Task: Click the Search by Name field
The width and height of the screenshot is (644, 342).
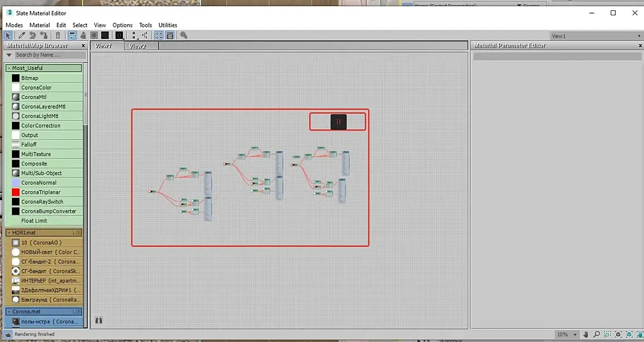Action: pos(50,55)
